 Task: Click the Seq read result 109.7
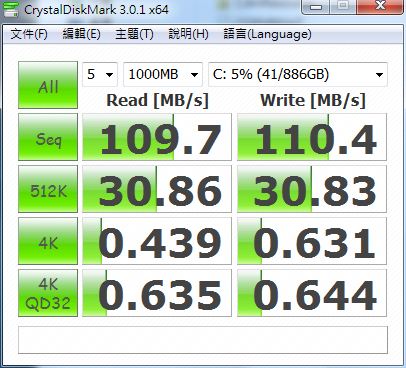pos(157,137)
